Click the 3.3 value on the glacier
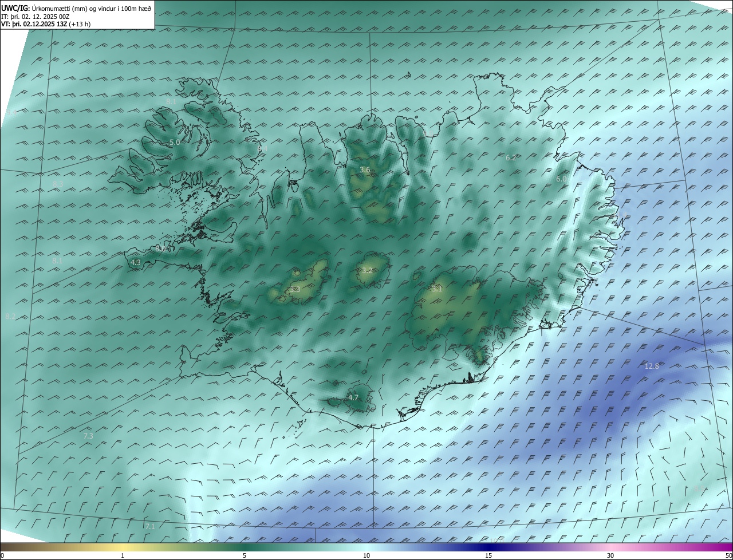Viewport: 733px width, 560px height. 295,290
